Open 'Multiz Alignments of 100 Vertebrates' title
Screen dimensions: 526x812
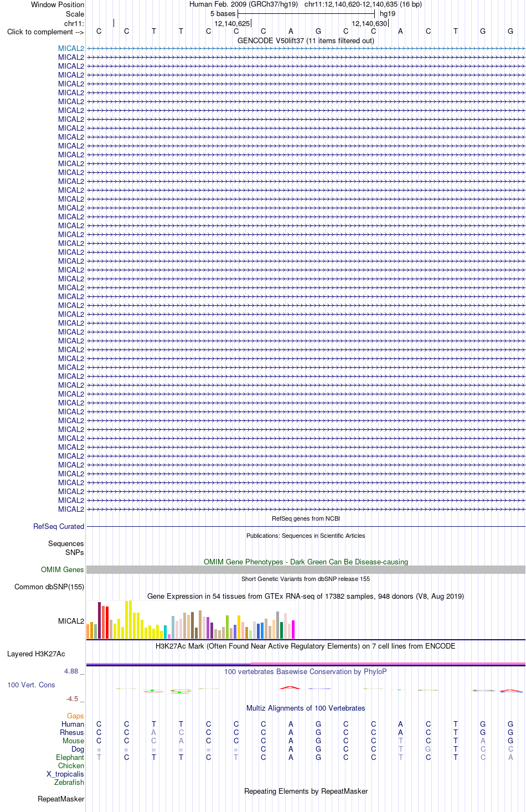(306, 708)
